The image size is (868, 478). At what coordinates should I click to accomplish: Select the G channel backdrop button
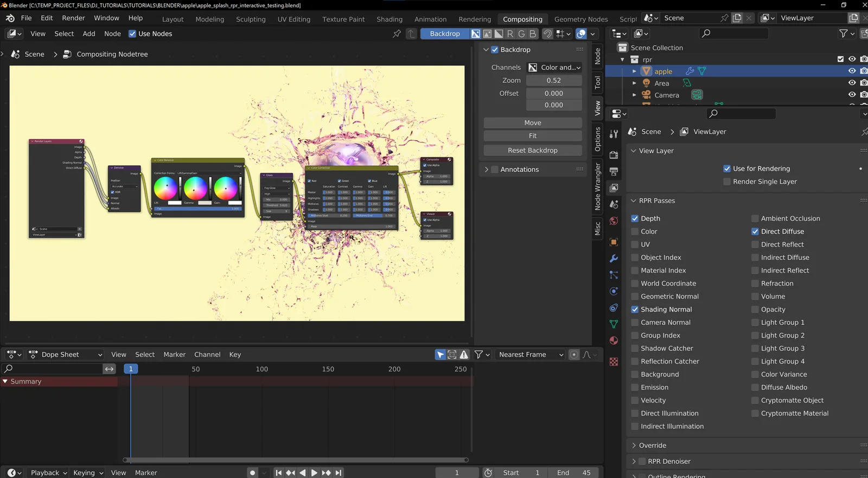[521, 34]
